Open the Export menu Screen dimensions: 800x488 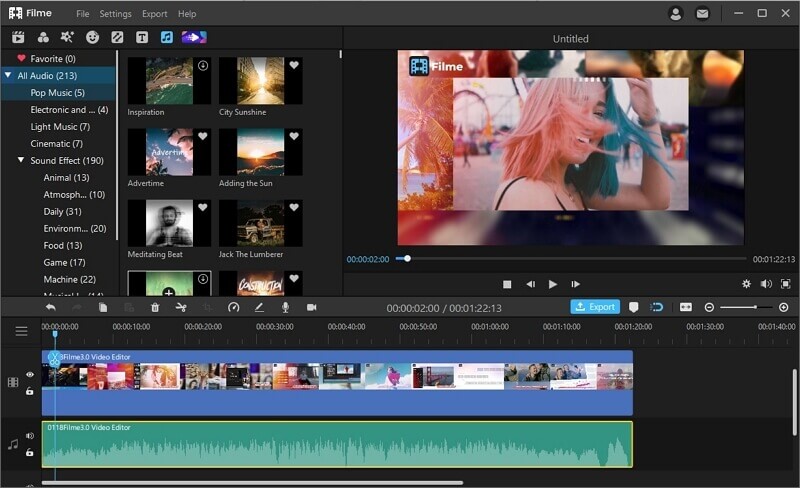155,14
